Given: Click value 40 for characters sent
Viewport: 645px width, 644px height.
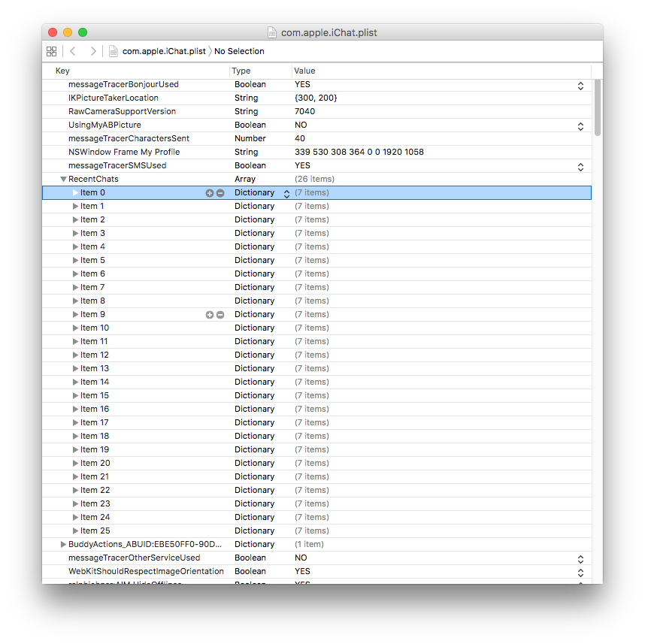Looking at the screenshot, I should (300, 138).
